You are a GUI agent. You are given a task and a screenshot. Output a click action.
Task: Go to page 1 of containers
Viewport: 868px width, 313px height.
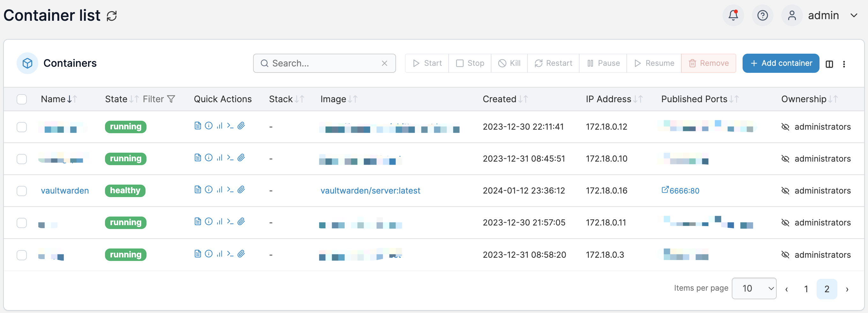tap(806, 289)
